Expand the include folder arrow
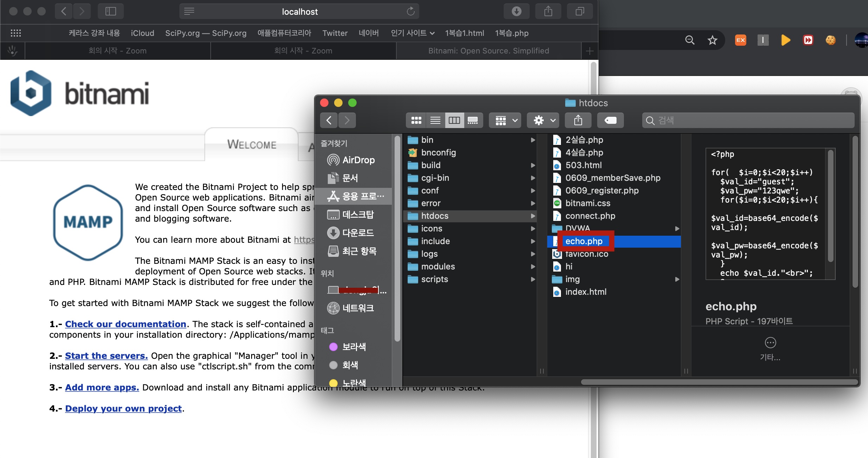The height and width of the screenshot is (458, 868). 533,241
